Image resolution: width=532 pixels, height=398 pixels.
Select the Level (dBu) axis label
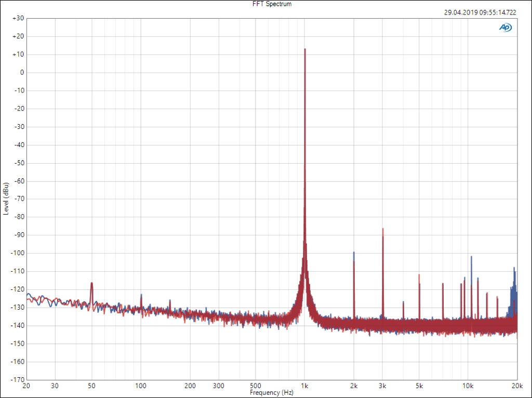tap(6, 199)
